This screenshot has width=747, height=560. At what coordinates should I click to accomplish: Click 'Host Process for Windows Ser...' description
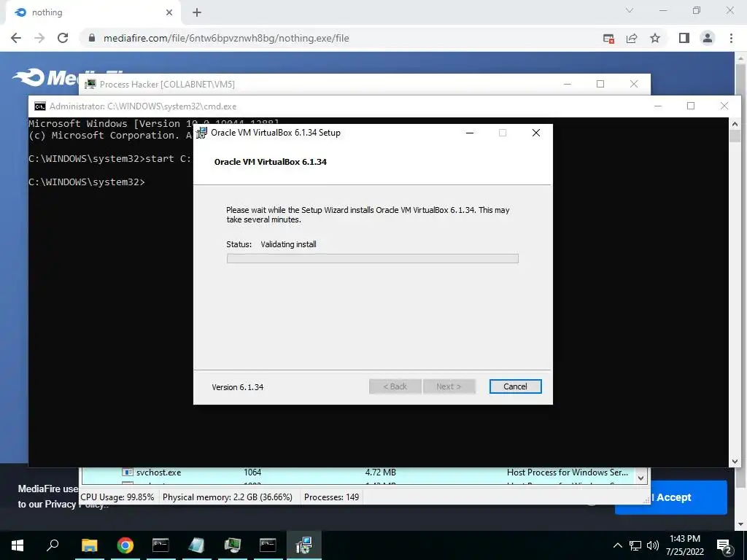click(568, 472)
